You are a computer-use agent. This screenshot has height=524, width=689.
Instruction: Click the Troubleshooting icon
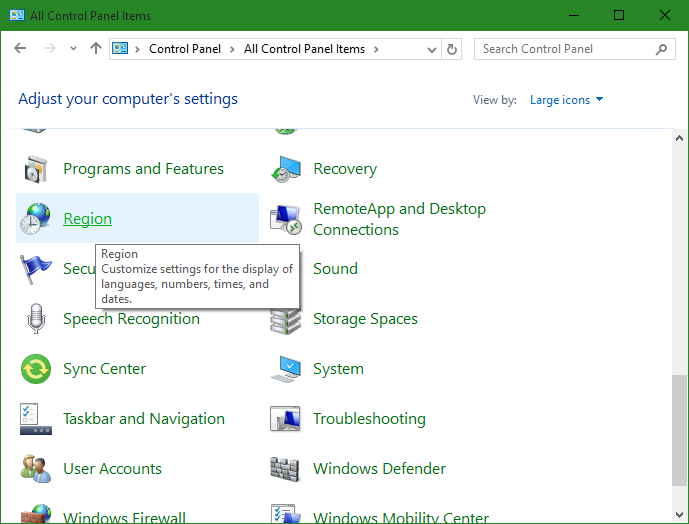(x=286, y=419)
